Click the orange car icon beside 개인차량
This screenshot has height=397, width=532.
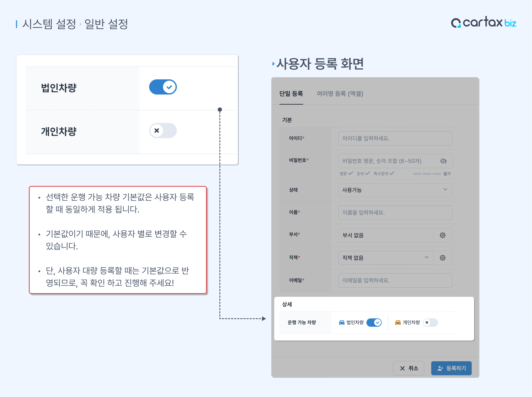pyautogui.click(x=398, y=322)
